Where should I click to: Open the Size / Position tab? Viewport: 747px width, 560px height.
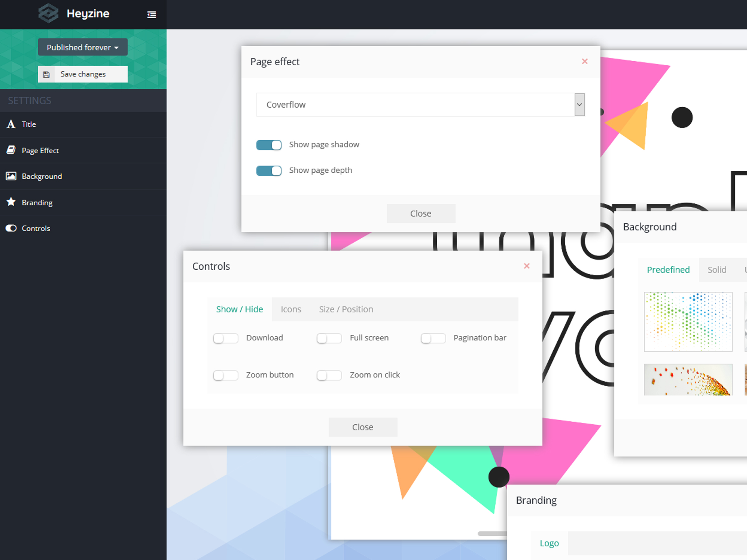pyautogui.click(x=346, y=309)
